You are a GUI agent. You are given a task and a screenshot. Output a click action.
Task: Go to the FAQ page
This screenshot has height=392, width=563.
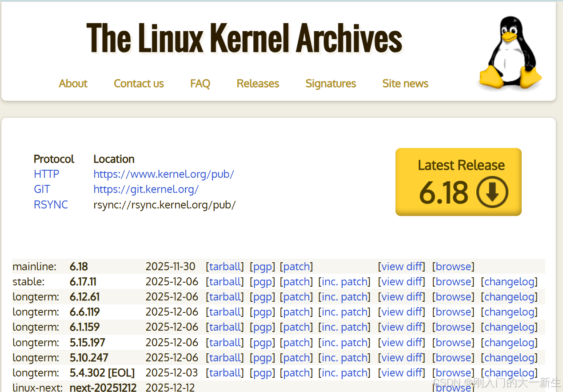click(200, 84)
